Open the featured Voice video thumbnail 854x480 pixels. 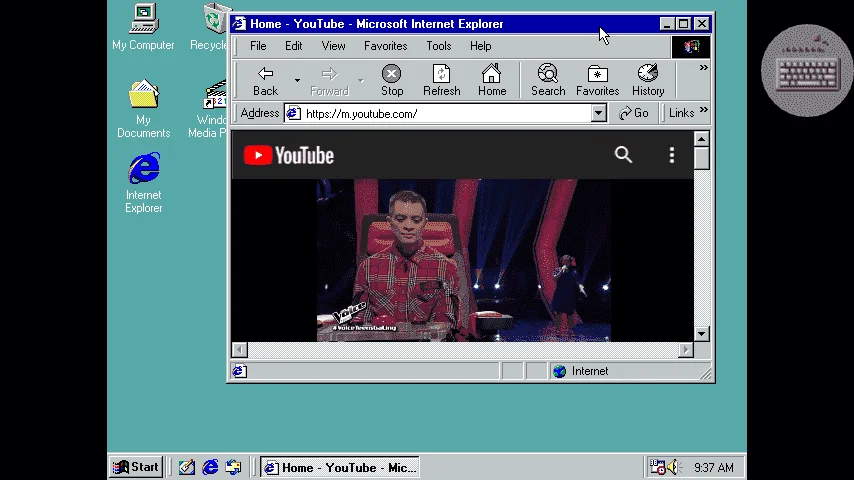[463, 260]
